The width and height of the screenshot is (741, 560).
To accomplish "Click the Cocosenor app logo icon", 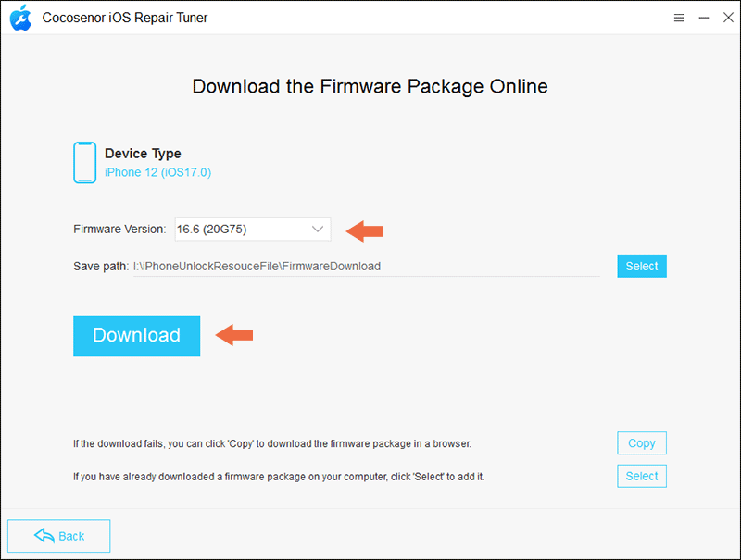I will 20,18.
